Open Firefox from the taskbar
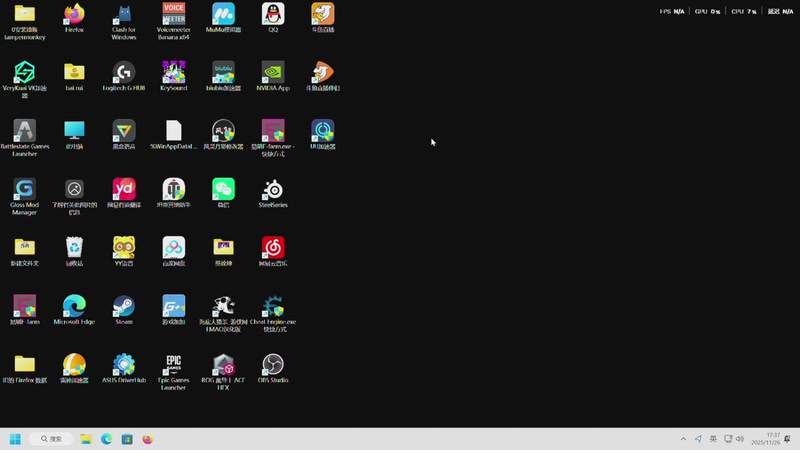The image size is (800, 450). [x=147, y=439]
